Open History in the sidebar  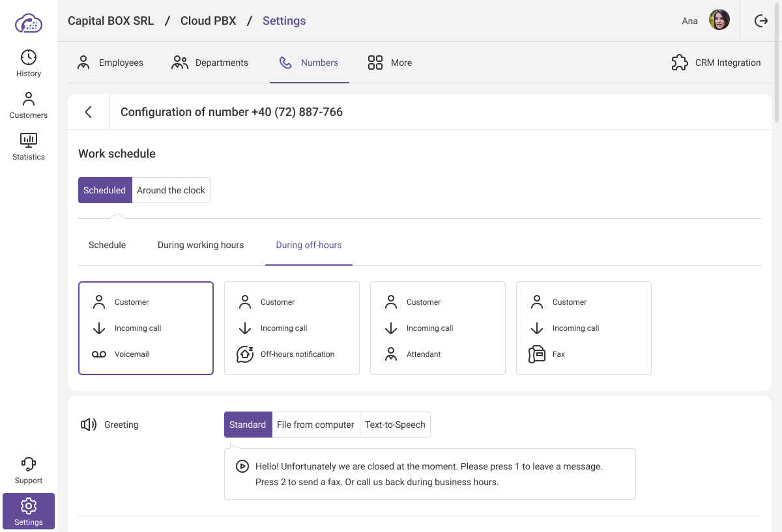point(29,63)
